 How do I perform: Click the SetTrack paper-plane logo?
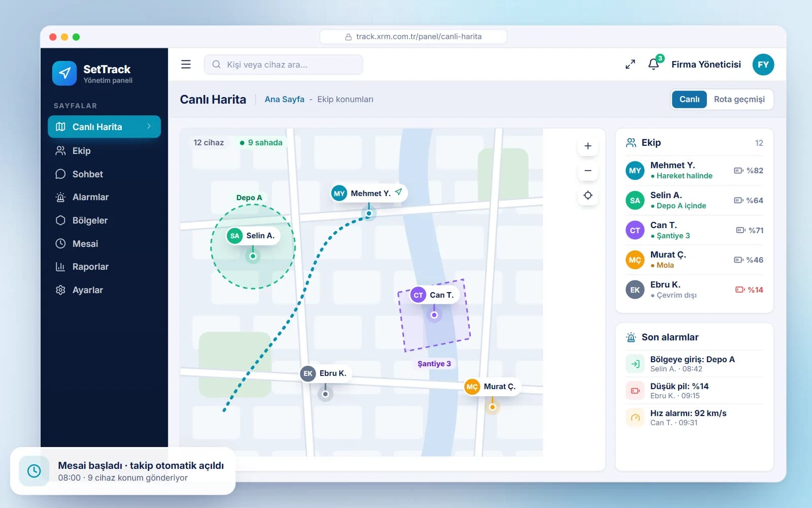click(x=64, y=73)
